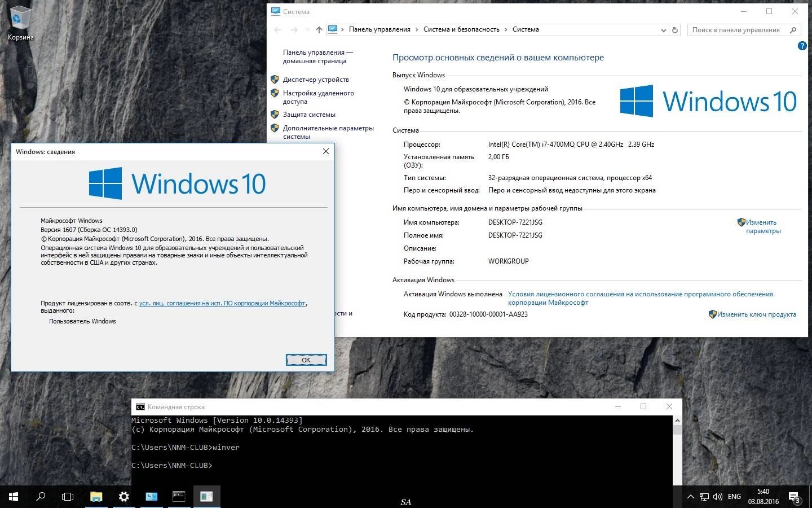This screenshot has height=508, width=812.
Task: Select the Система и безопасность breadcrumb
Action: point(461,29)
